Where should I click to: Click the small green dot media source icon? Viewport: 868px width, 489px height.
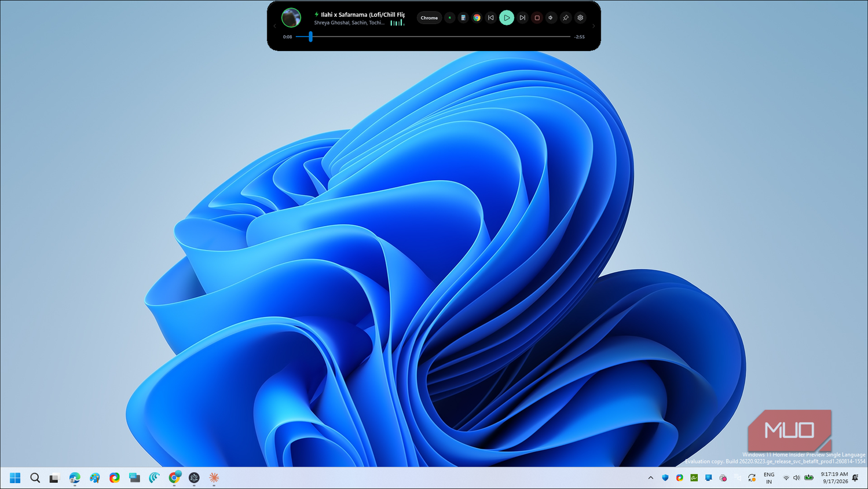click(x=449, y=18)
